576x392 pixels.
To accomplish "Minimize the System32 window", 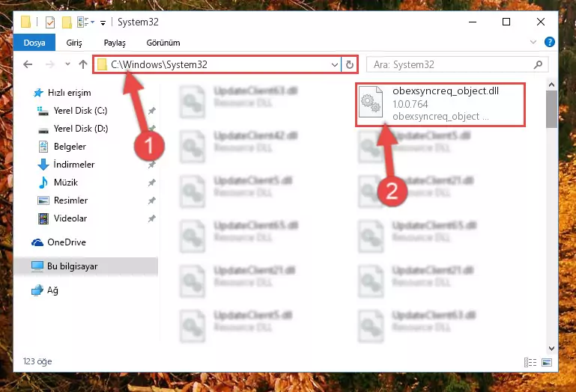I will (473, 22).
